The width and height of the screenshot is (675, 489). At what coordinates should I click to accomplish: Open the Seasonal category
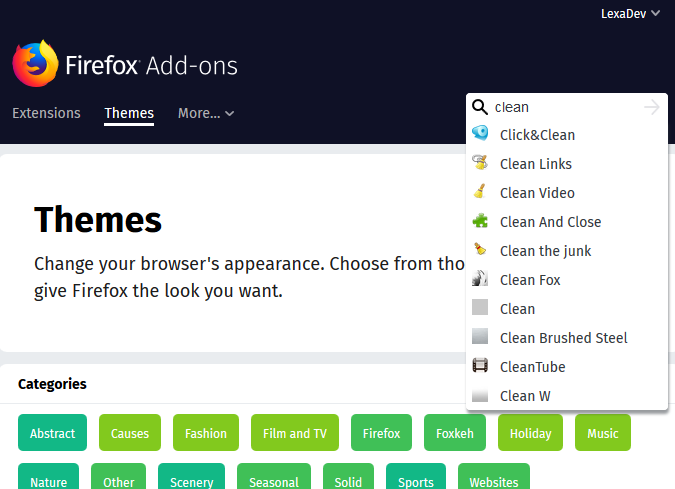click(274, 477)
